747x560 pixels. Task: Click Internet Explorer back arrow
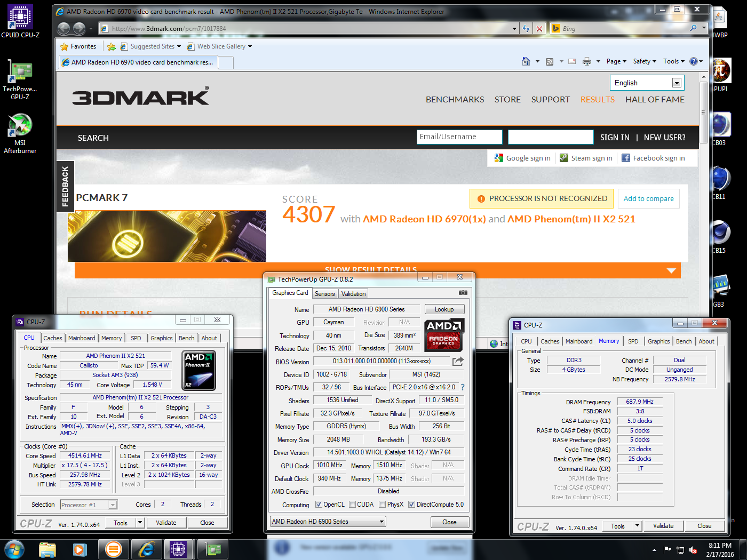coord(63,28)
